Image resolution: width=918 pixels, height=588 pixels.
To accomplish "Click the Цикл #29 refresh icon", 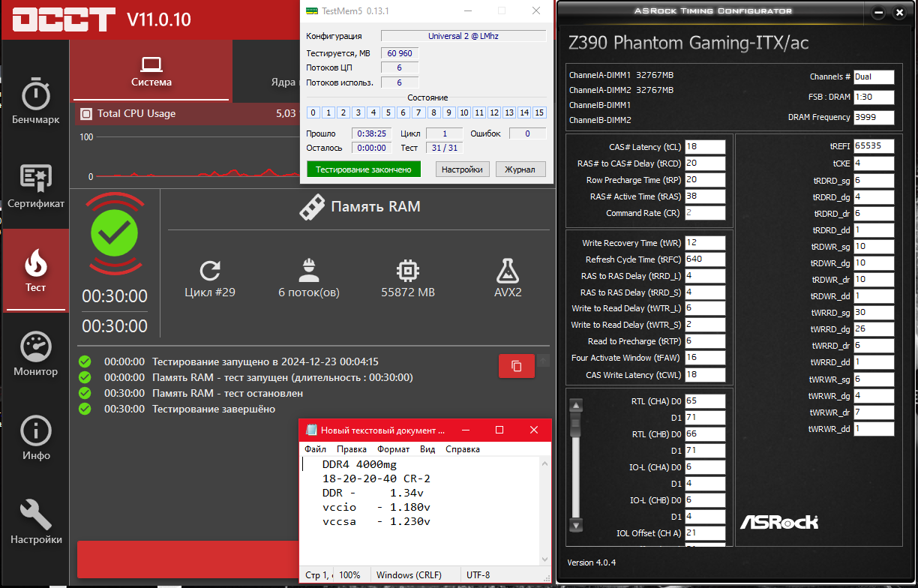I will [x=210, y=271].
